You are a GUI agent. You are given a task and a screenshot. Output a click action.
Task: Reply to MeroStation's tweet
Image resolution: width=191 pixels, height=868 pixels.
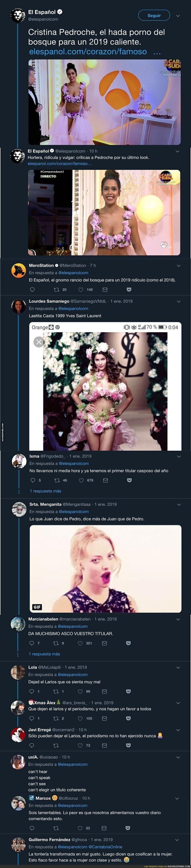[x=32, y=289]
